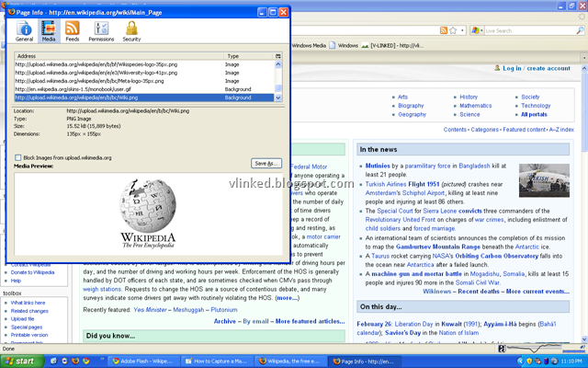This screenshot has height=368, width=588.
Task: Click the Live Search input field
Action: click(530, 30)
